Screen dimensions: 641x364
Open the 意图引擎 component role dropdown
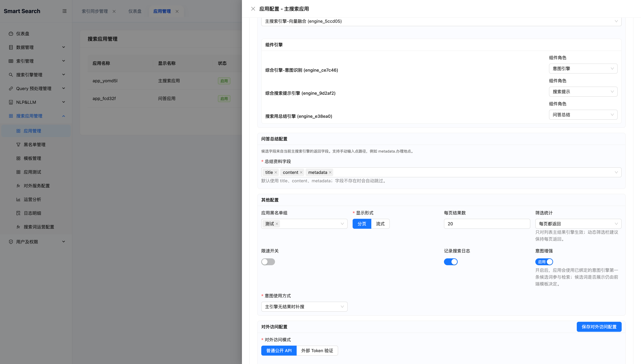(583, 69)
